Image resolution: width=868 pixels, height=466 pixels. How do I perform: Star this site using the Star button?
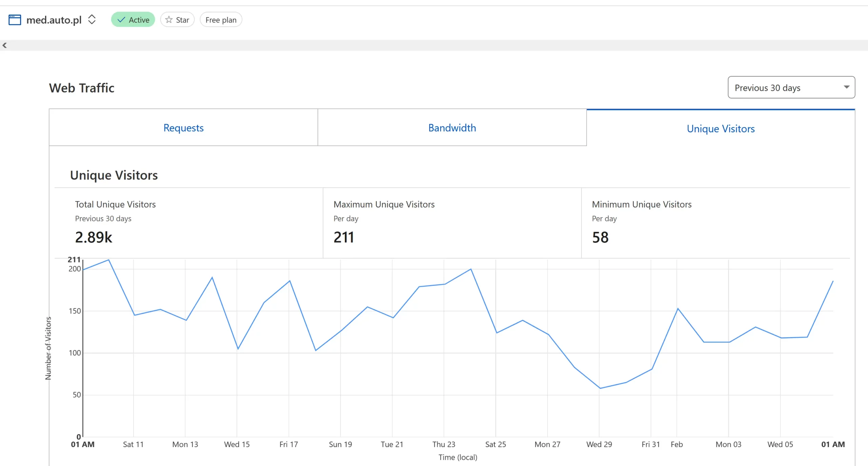pos(177,20)
